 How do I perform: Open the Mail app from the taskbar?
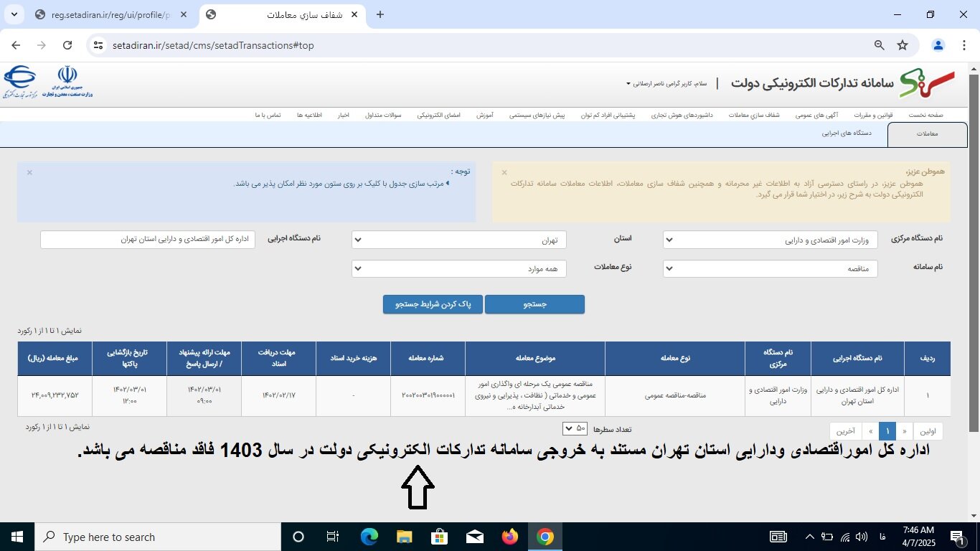(474, 537)
